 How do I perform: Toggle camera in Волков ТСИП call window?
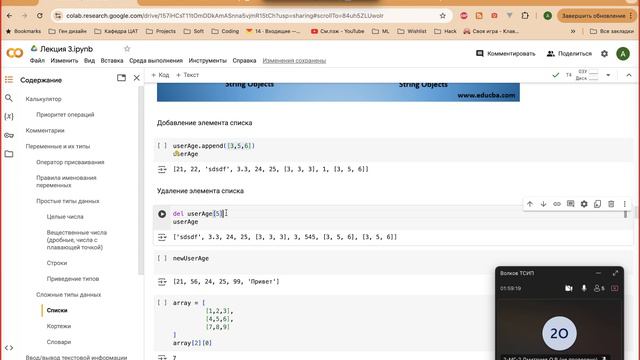point(569,288)
